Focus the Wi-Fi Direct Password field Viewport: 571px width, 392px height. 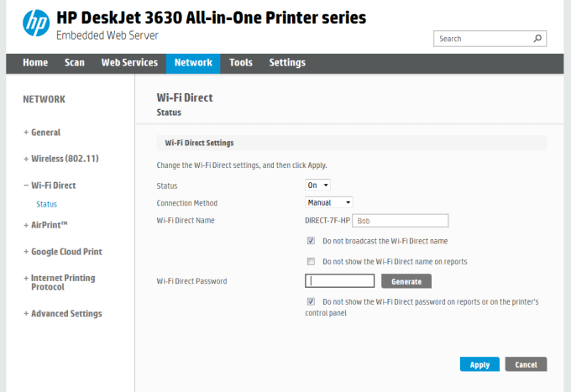tap(340, 281)
